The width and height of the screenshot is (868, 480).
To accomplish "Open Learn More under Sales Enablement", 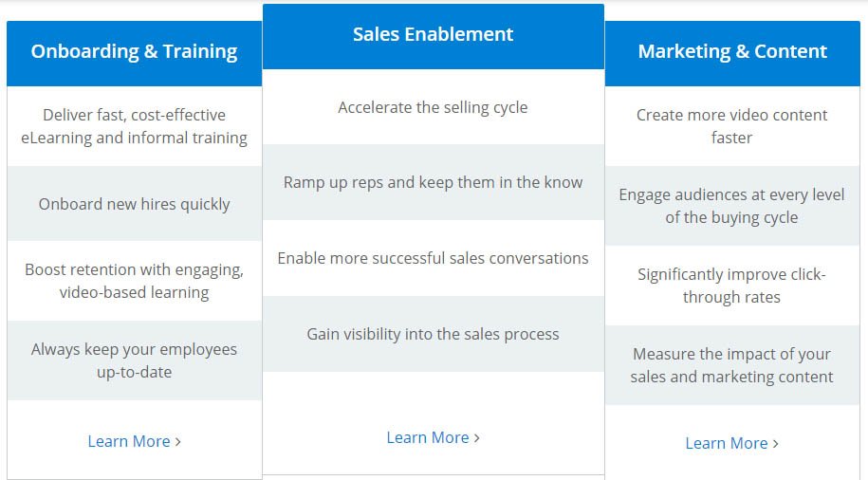I will (x=433, y=437).
